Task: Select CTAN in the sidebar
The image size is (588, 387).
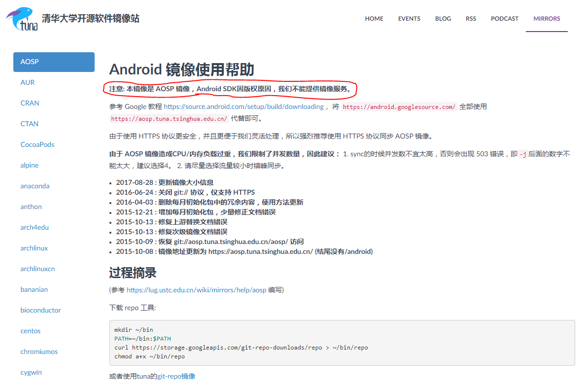Action: pos(29,124)
